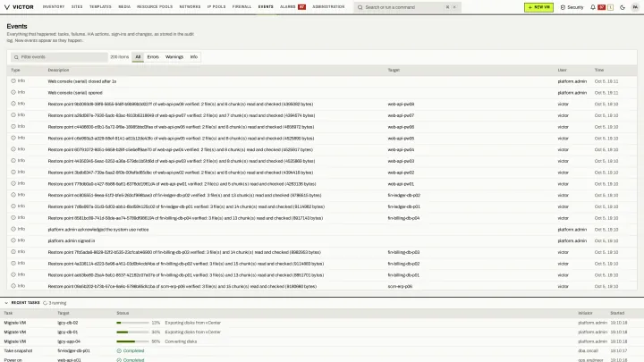Click Info icon on the fin-ledger-db-p01 event row
The width and height of the screenshot is (644, 362).
coord(13,206)
